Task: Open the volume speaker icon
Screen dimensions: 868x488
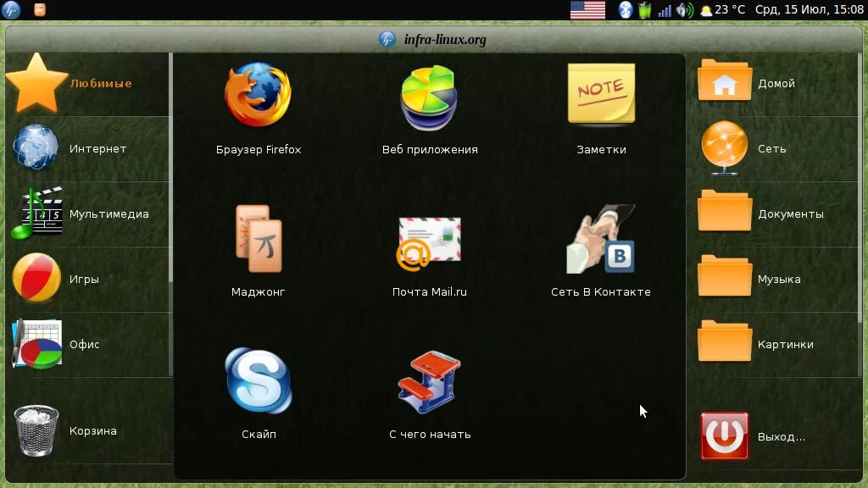Action: click(x=685, y=10)
